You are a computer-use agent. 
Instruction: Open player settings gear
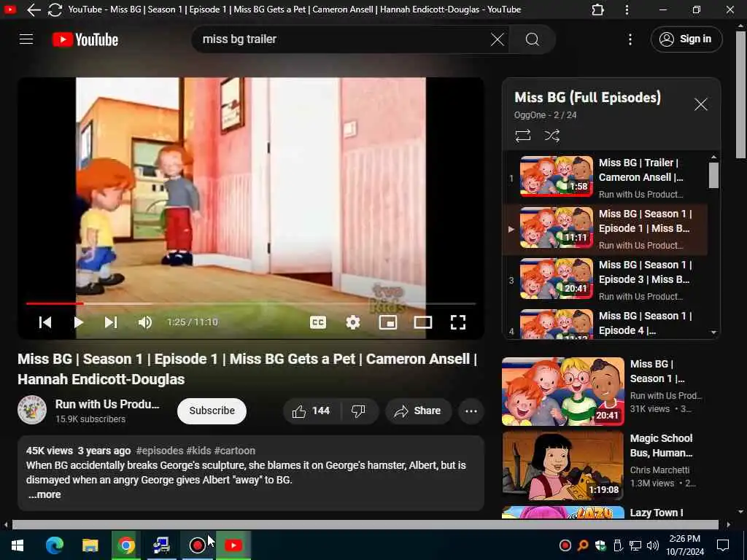point(352,322)
